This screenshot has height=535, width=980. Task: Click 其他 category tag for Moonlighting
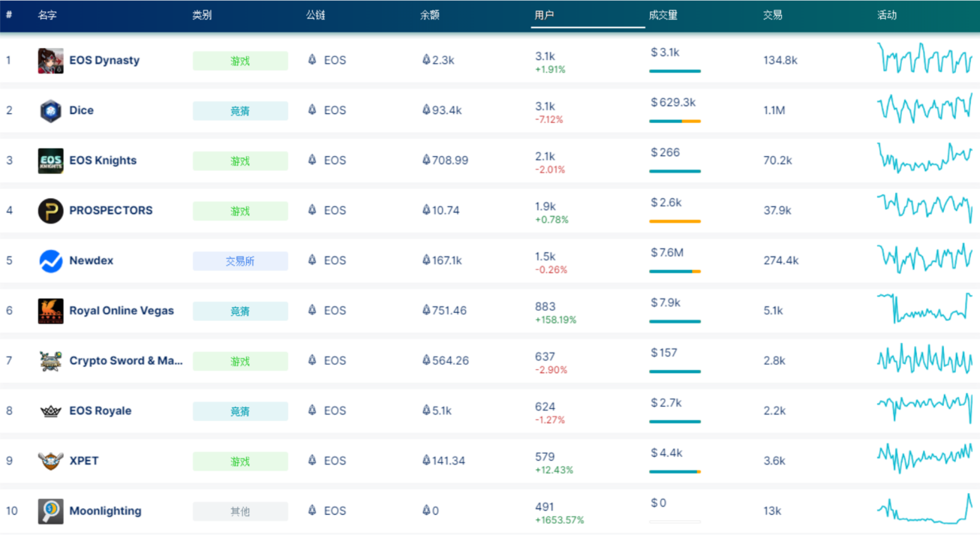(x=240, y=511)
